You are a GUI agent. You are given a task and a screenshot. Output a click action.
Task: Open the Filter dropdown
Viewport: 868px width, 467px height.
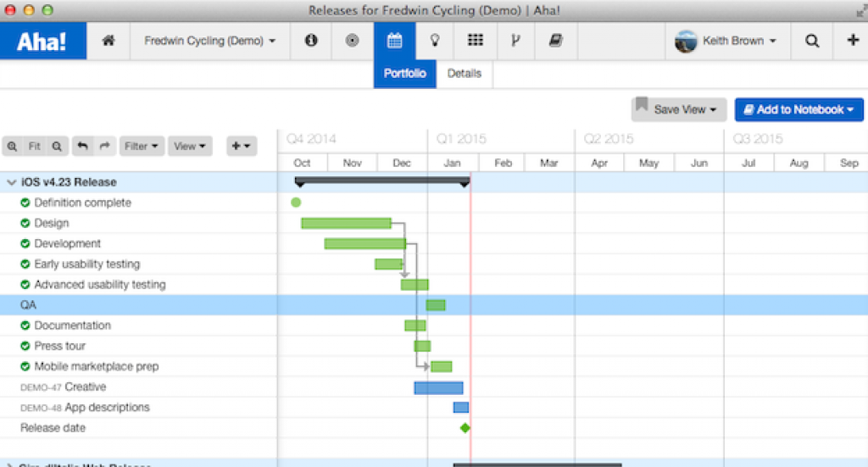pos(142,146)
